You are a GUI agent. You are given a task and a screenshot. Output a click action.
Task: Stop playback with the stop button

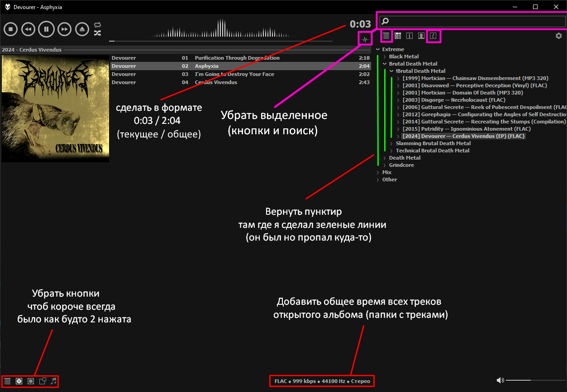point(10,29)
